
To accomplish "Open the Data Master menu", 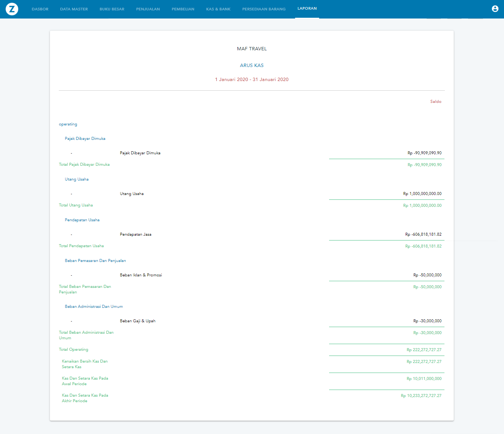I will [x=74, y=9].
